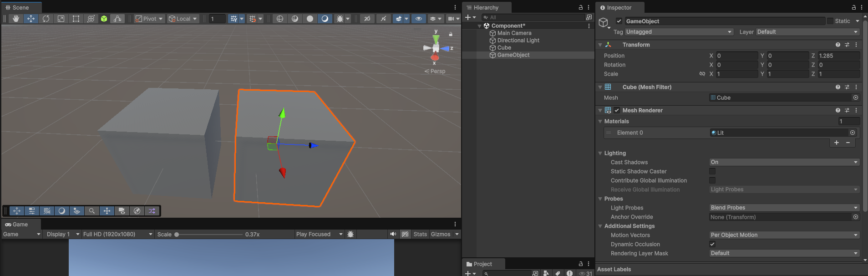Open Play Focused dropdown
Screen dimensions: 868x276
pos(319,234)
